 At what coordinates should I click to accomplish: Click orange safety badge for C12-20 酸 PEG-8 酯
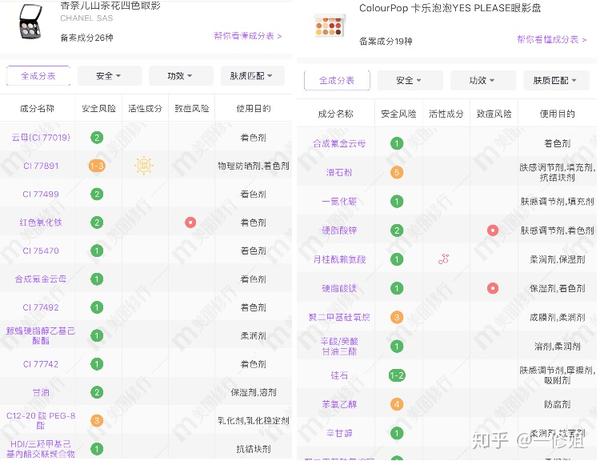pos(97,421)
